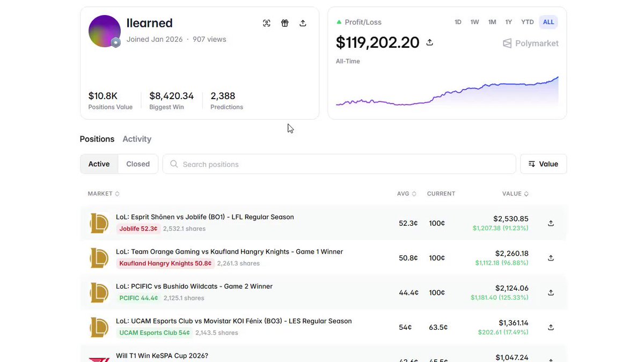The width and height of the screenshot is (644, 362).
Task: Share the PCIFIC vs Bushido Wildcats position
Action: tap(551, 293)
